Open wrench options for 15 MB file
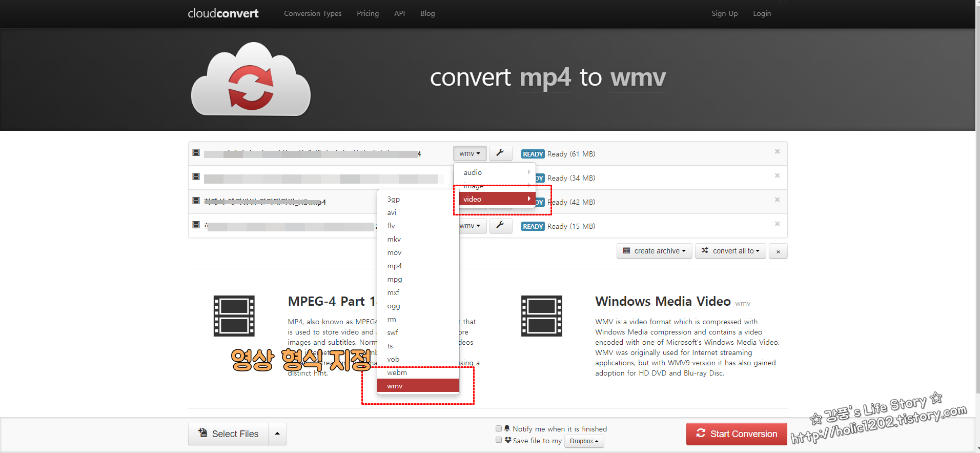Screen dimensions: 980x453 coord(501,226)
